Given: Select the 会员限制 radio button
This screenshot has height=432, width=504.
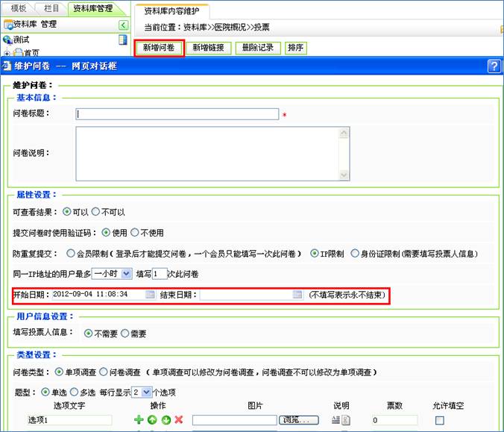Looking at the screenshot, I should tap(70, 254).
